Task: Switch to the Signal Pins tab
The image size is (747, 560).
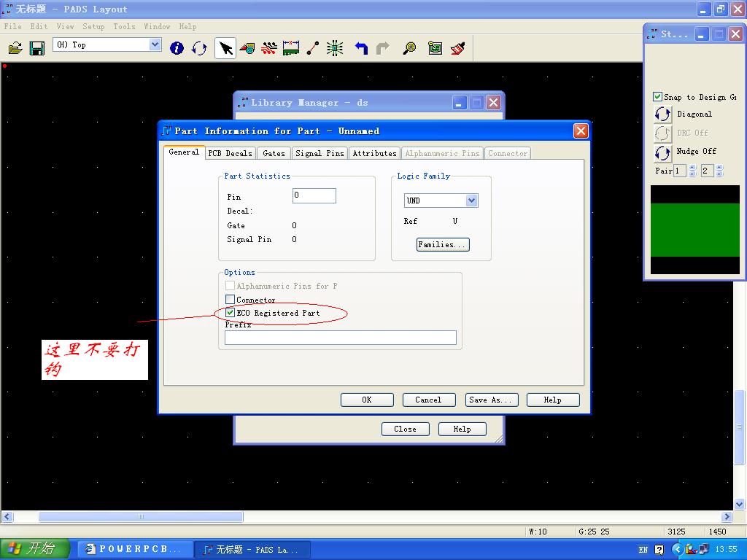Action: [x=320, y=153]
